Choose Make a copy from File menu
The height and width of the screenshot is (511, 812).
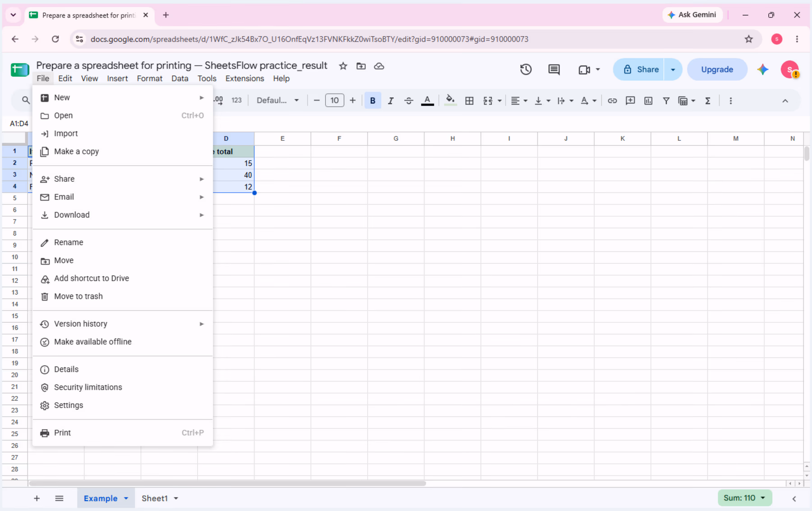(x=123, y=152)
